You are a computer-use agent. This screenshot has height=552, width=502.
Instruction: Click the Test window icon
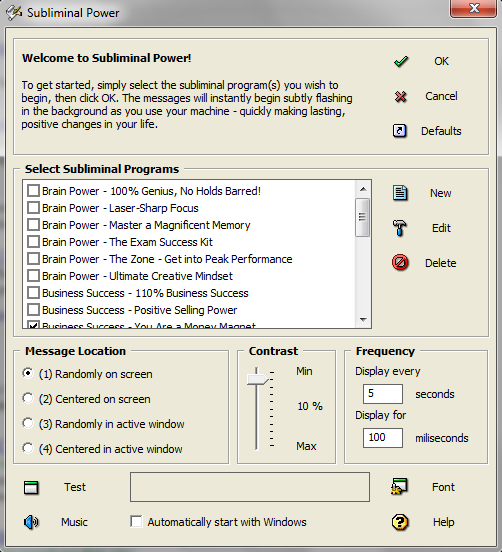point(31,488)
